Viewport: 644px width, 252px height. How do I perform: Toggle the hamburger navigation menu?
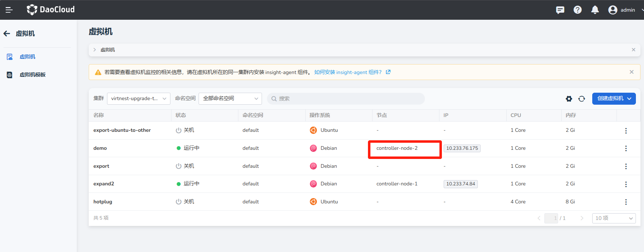coord(9,10)
